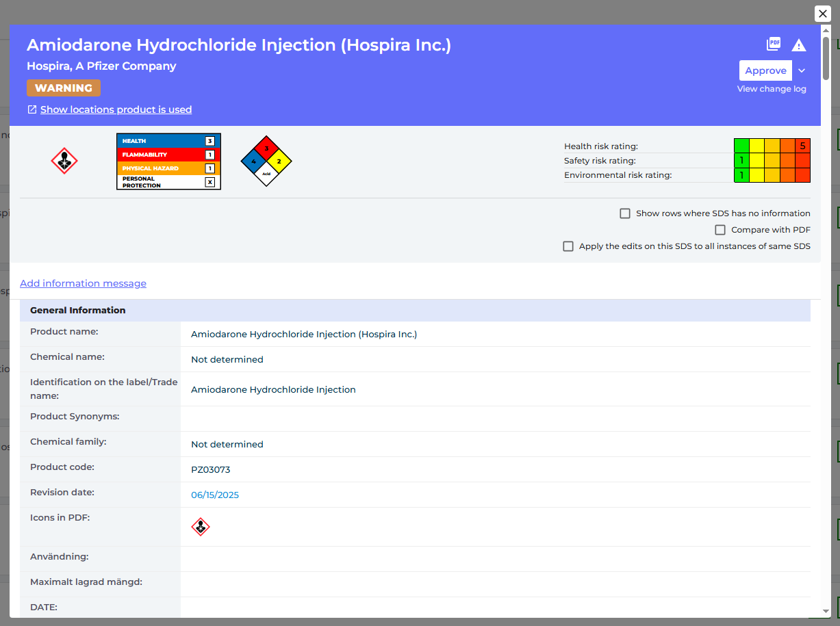The height and width of the screenshot is (626, 840).
Task: Click the NFPA fire diamond symbol
Action: pos(266,161)
